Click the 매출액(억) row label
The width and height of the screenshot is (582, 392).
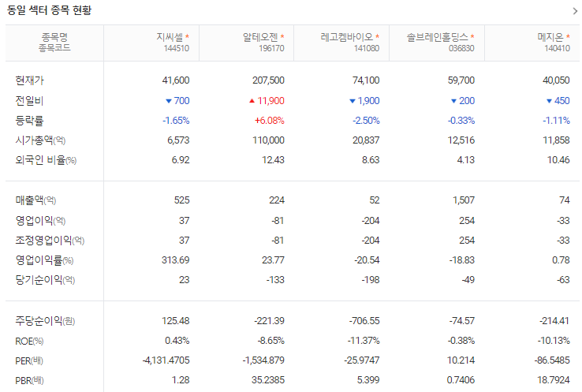[35, 200]
